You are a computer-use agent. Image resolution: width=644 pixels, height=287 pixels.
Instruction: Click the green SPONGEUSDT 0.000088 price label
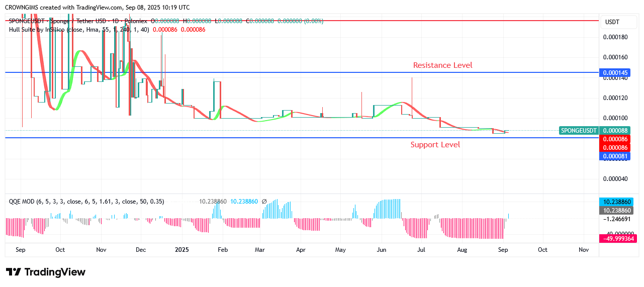pyautogui.click(x=594, y=131)
